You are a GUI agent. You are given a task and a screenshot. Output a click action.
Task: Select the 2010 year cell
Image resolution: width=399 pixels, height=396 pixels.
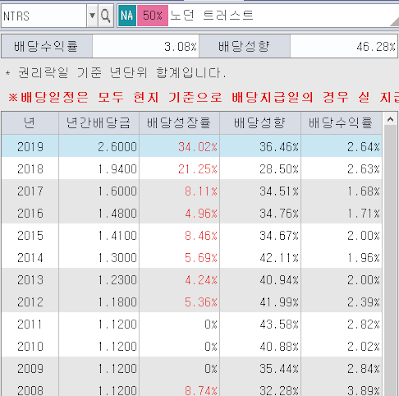coord(30,346)
